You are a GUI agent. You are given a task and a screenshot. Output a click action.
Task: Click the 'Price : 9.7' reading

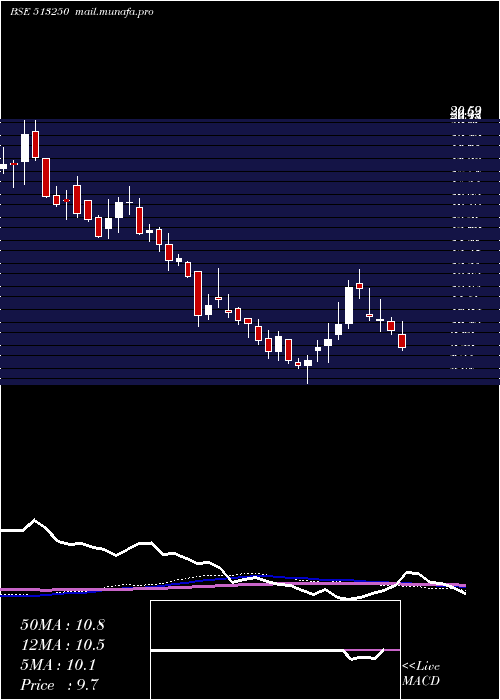(x=59, y=685)
